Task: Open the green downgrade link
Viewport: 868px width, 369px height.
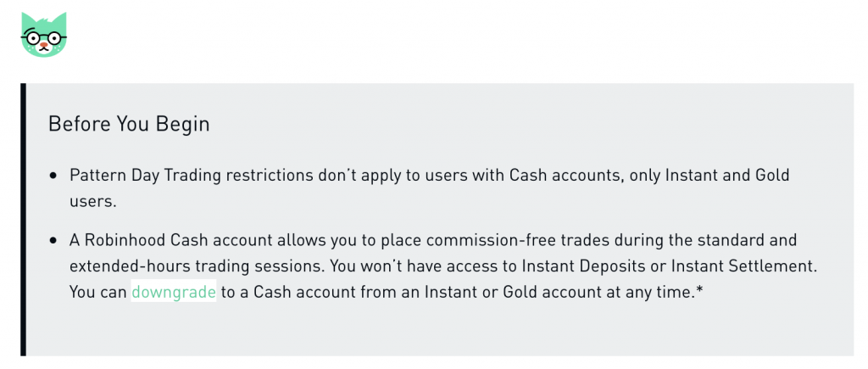Action: click(x=174, y=292)
